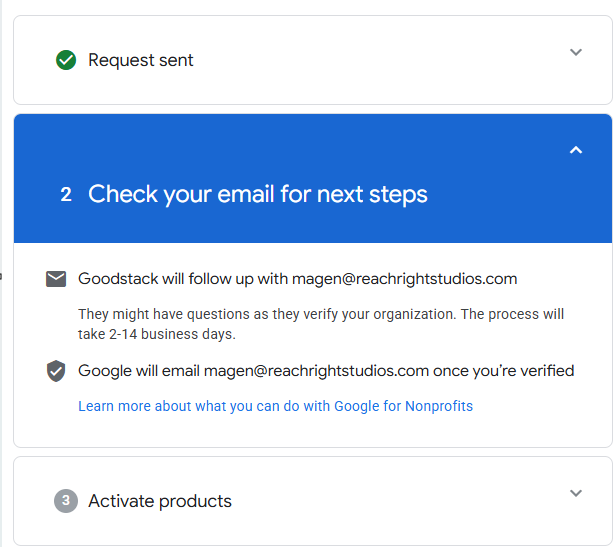Screen dimensions: 614x547
Task: Expand the Request sent section using its chevron
Action: click(575, 52)
